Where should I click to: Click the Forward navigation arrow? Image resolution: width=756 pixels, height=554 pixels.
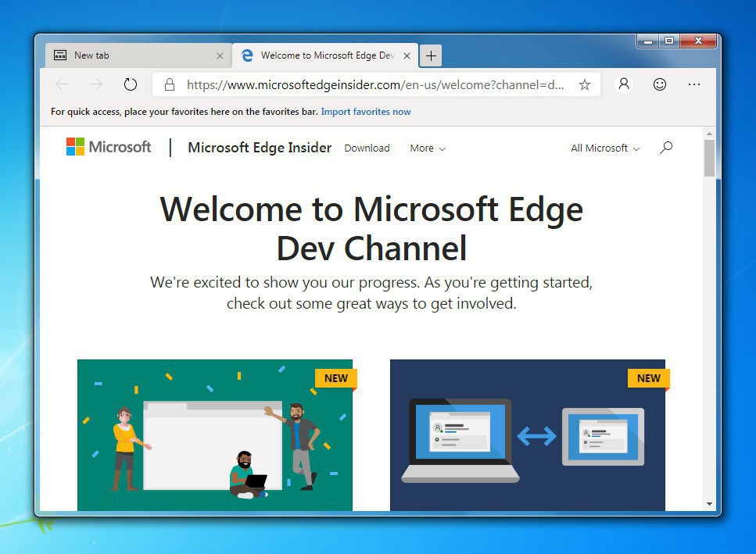pyautogui.click(x=95, y=84)
